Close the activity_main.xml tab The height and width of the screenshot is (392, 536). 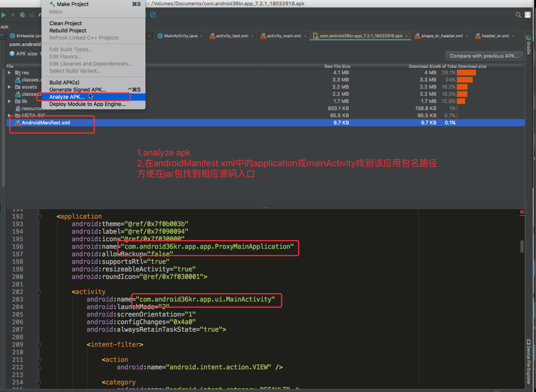click(305, 36)
